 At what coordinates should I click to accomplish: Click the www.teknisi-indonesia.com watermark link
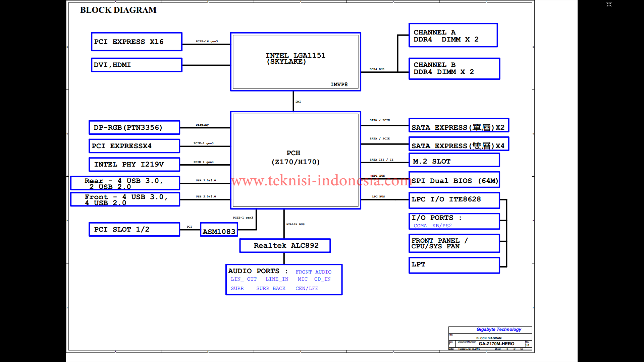click(321, 181)
